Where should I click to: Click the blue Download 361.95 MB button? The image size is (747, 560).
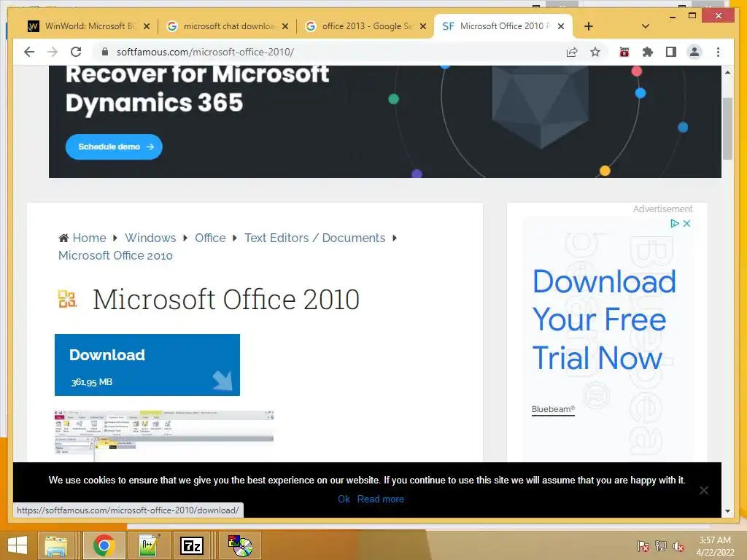(147, 365)
